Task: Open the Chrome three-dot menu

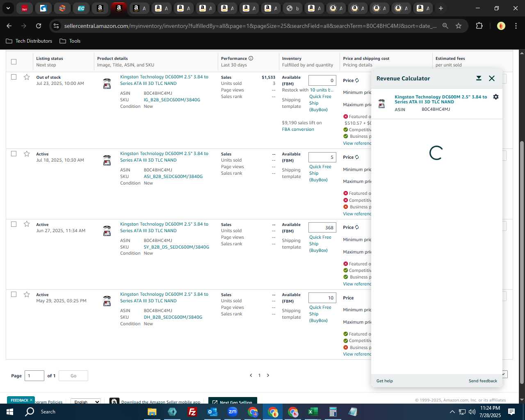Action: [x=516, y=26]
